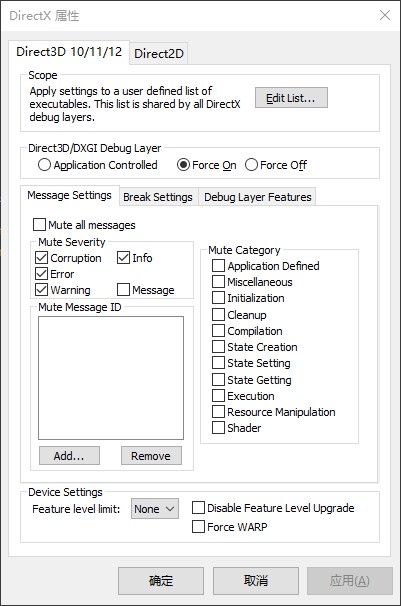
Task: Select the Direct3D 10/11/12 tab
Action: (69, 52)
